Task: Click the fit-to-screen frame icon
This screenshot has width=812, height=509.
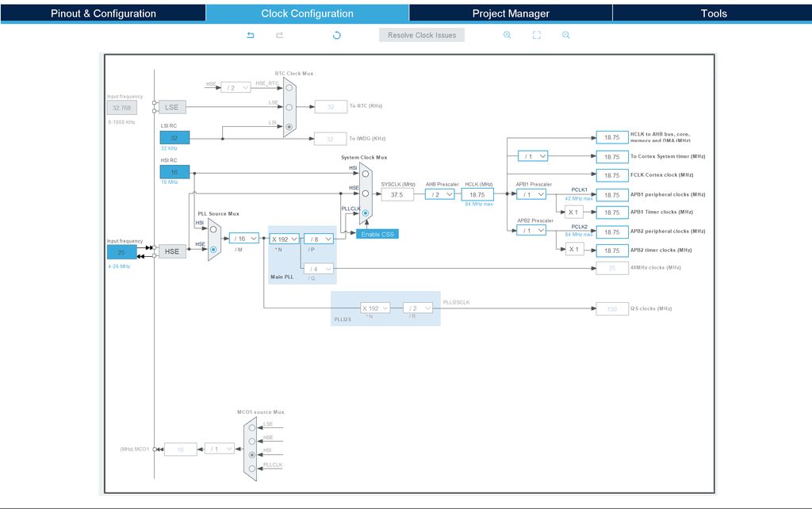Action: 537,35
